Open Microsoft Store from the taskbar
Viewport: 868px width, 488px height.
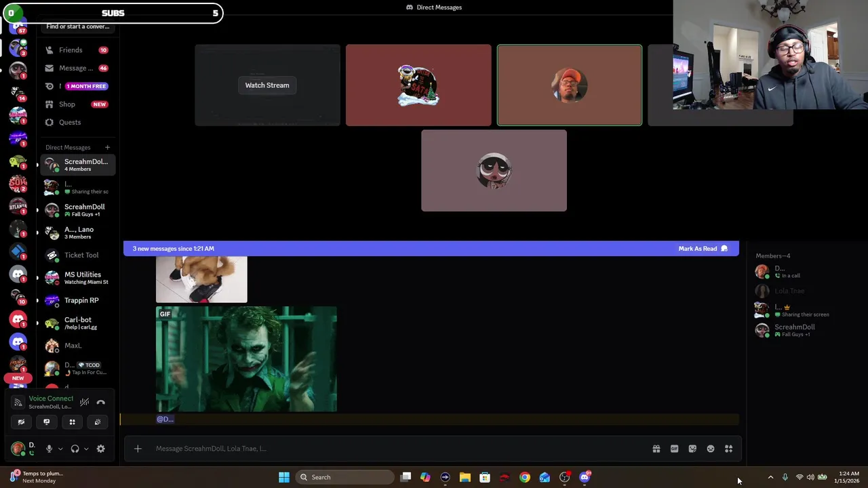click(x=485, y=477)
